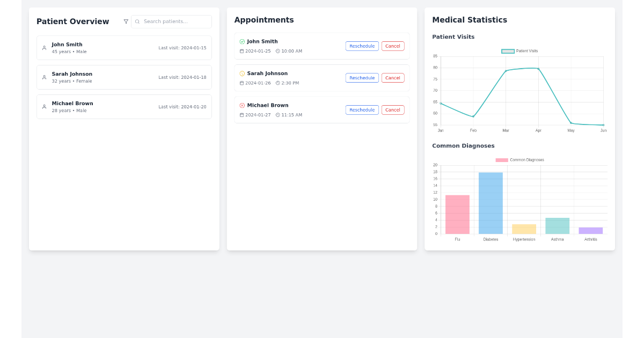Open the filter icon in Patient Overview
Screen dimensions: 644x338
coord(126,21)
